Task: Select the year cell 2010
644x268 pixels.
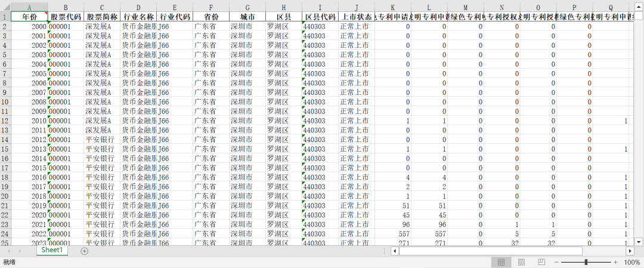Action: 29,121
